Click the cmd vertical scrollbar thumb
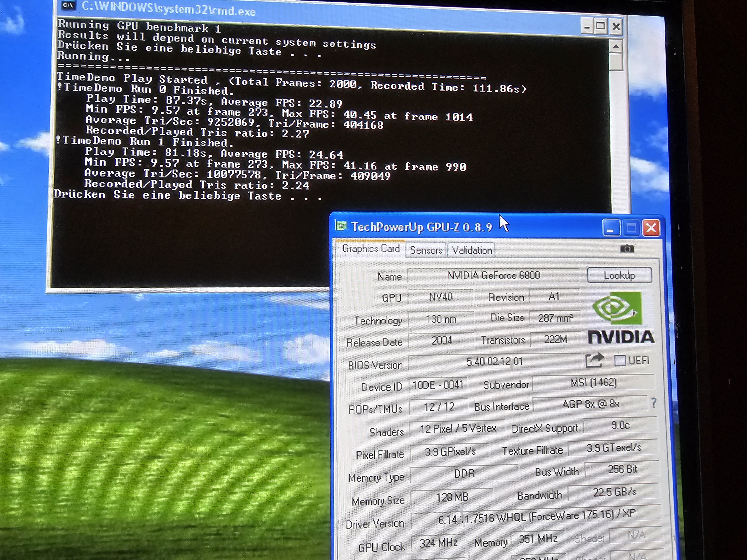Viewport: 747px width, 560px height. [x=616, y=61]
